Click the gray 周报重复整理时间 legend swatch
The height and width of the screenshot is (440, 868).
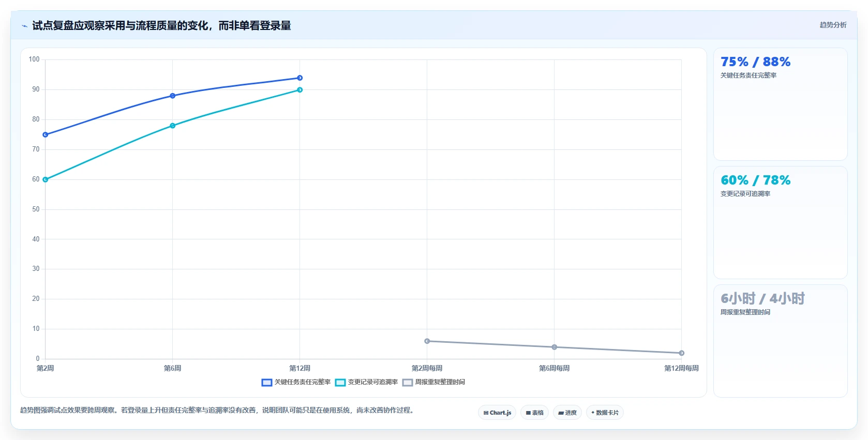(408, 383)
